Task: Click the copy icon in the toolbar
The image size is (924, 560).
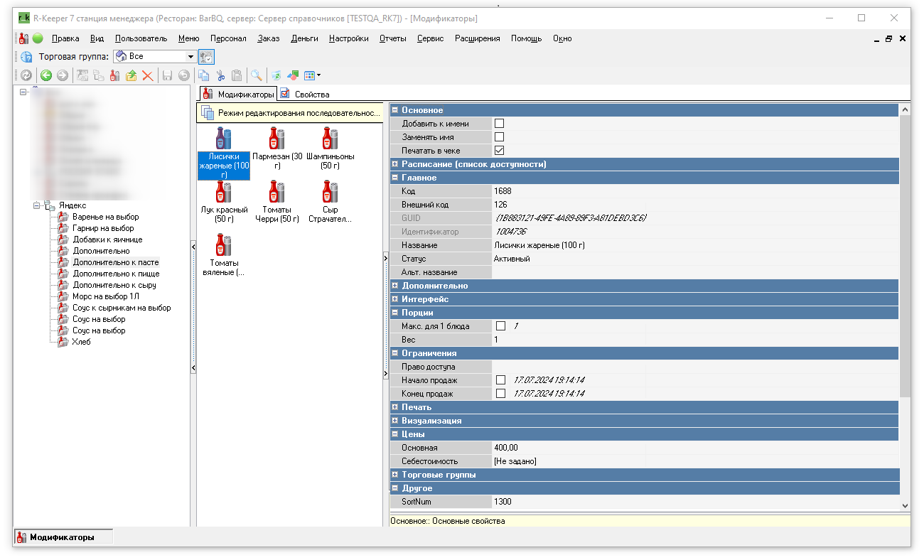Action: pos(204,75)
